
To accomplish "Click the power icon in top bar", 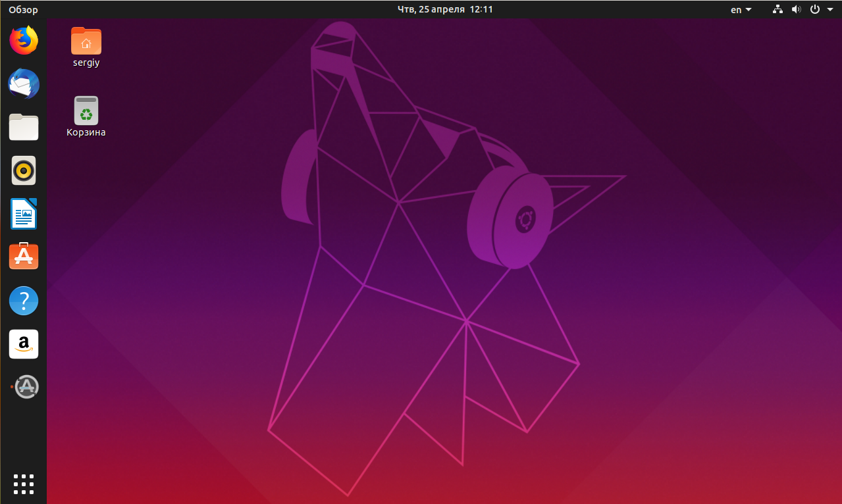I will pos(814,9).
